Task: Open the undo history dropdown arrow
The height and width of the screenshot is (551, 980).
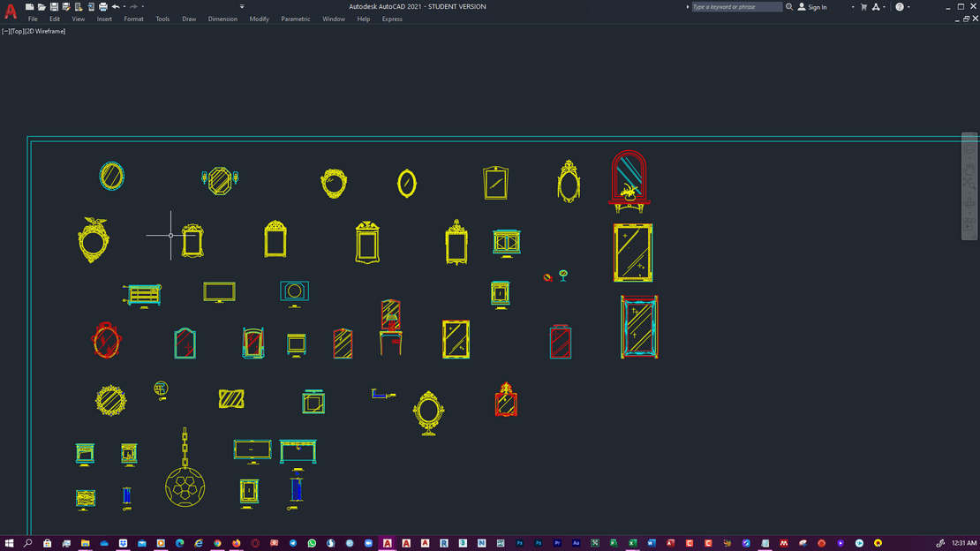Action: [x=124, y=7]
